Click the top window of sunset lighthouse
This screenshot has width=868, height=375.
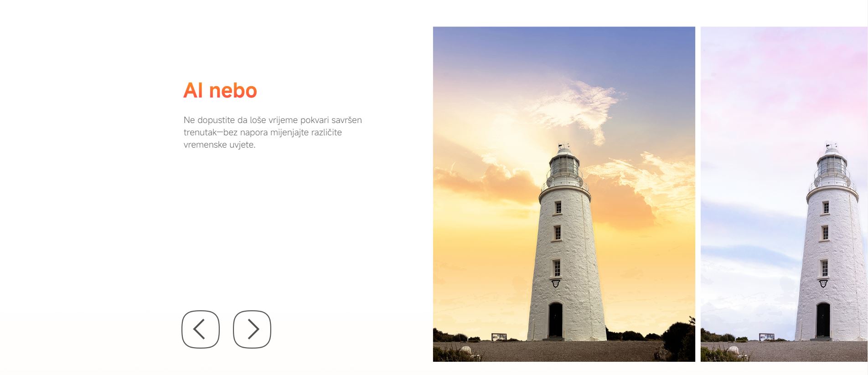558,207
